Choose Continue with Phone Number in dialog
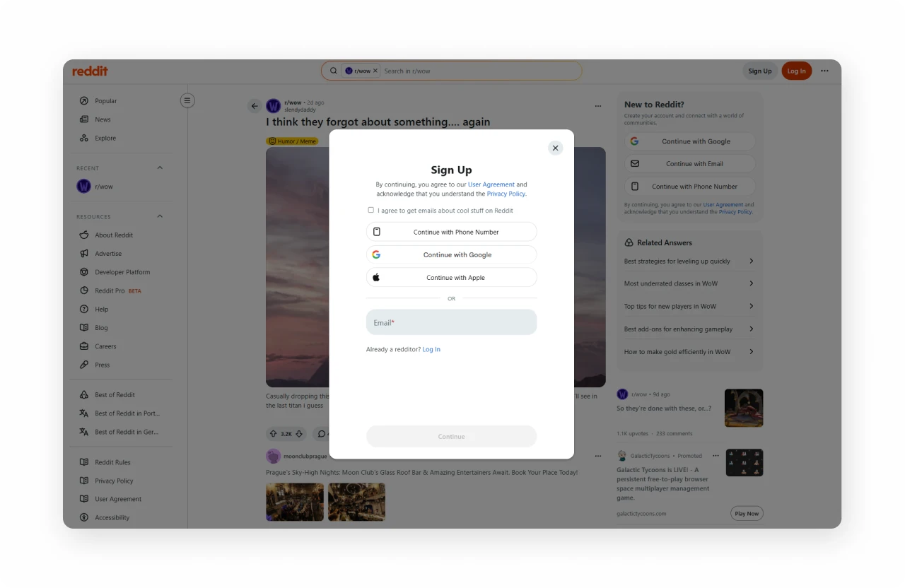This screenshot has width=905, height=588. (x=451, y=232)
